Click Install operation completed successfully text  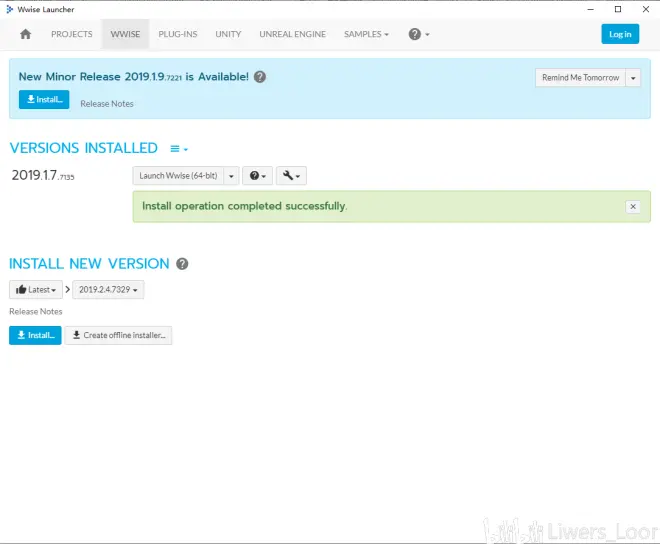click(x=245, y=206)
